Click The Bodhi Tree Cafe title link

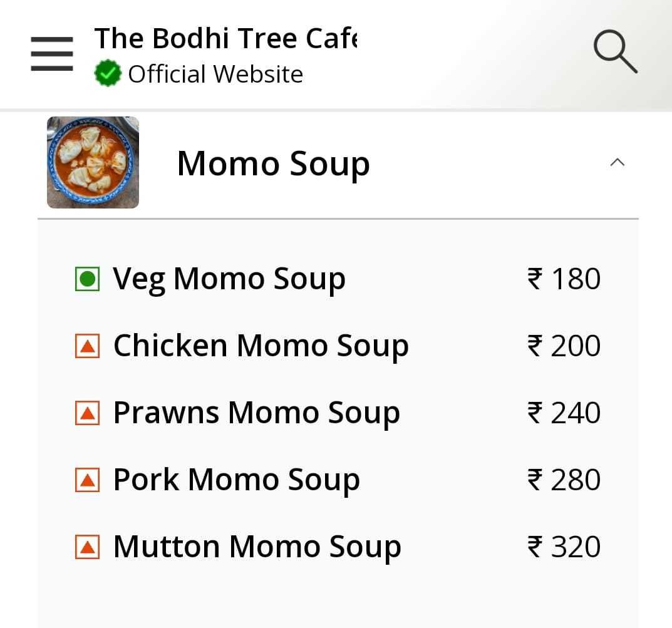click(225, 38)
